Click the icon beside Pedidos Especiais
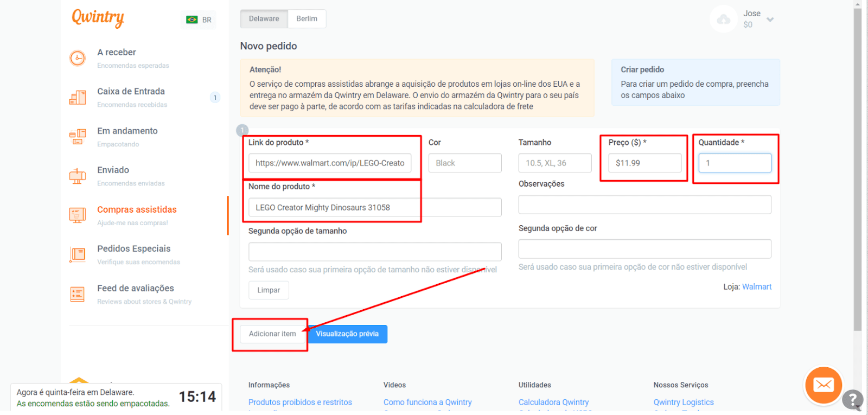Screen dimensions: 868x415 pos(78,255)
